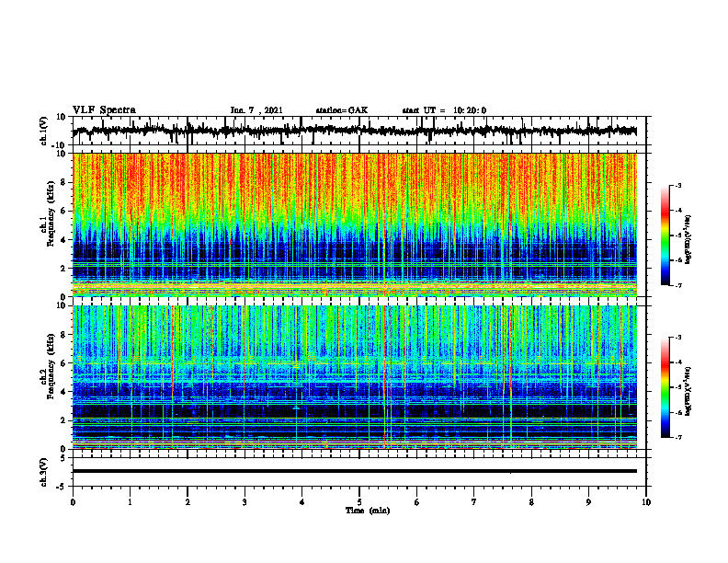
Task: Click the '6' tick on ch.1 frequency axis
Action: click(x=63, y=212)
